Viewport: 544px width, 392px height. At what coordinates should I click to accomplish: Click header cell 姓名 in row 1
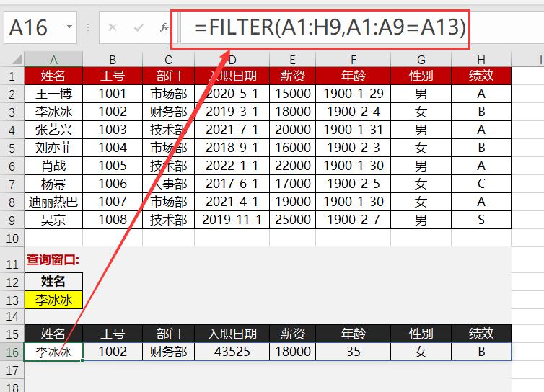tap(53, 76)
